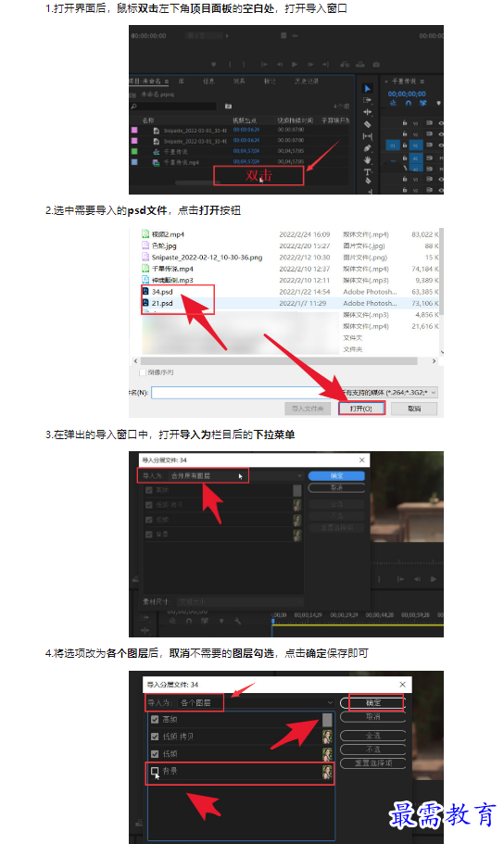Uncheck the 高频 layer checkbox
This screenshot has width=504, height=844.
(x=155, y=719)
